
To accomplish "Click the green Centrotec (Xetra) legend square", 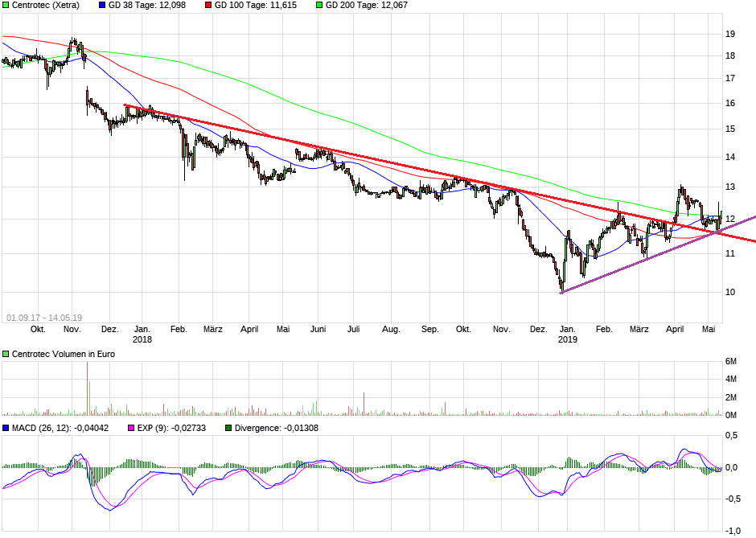I will point(6,5).
